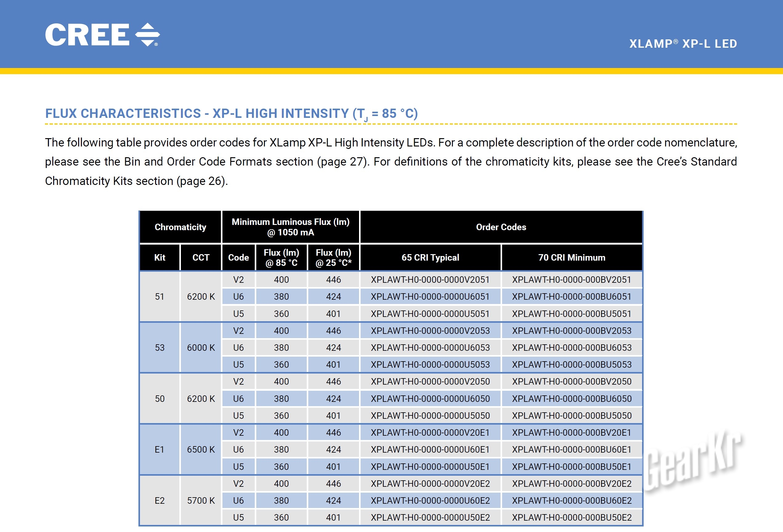Click order code XPLAWT-H0-0000-000BU5053
Image resolution: width=783 pixels, height=532 pixels.
572,365
